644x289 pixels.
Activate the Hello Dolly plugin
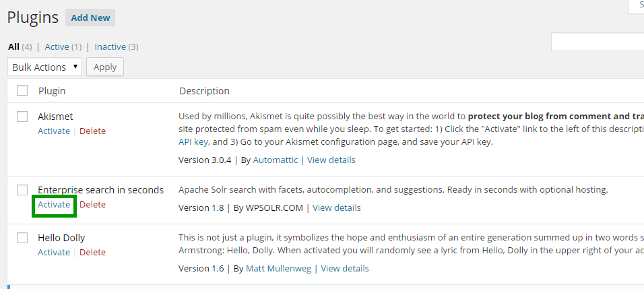[x=54, y=252]
